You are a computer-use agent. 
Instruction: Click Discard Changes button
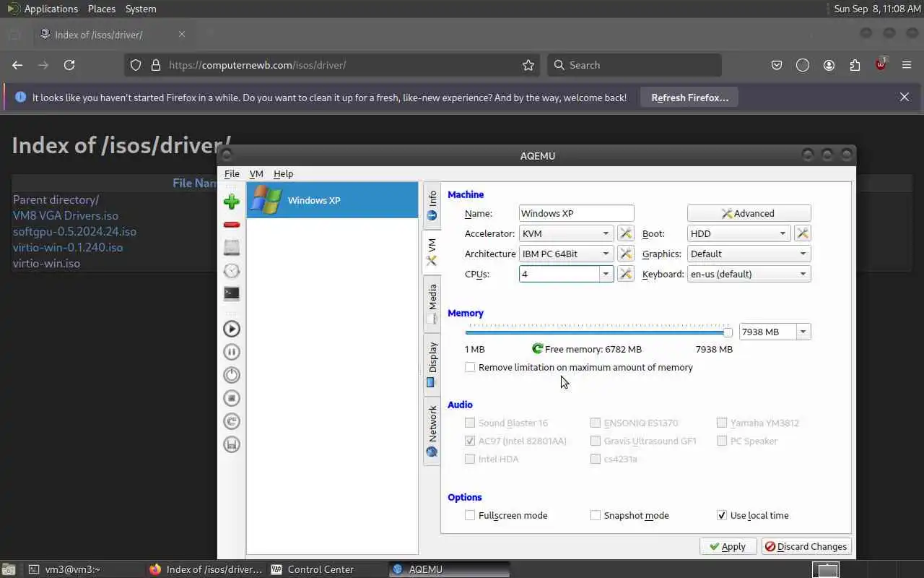click(806, 546)
